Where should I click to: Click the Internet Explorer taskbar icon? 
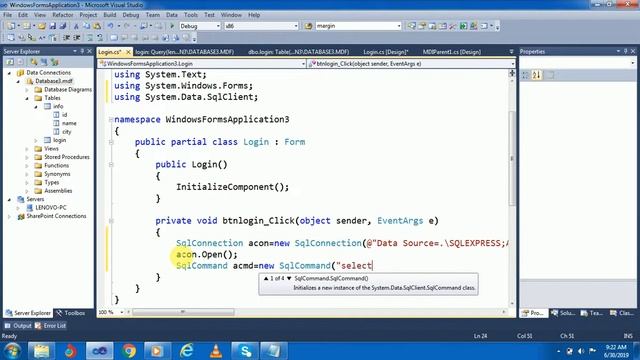coord(187,351)
